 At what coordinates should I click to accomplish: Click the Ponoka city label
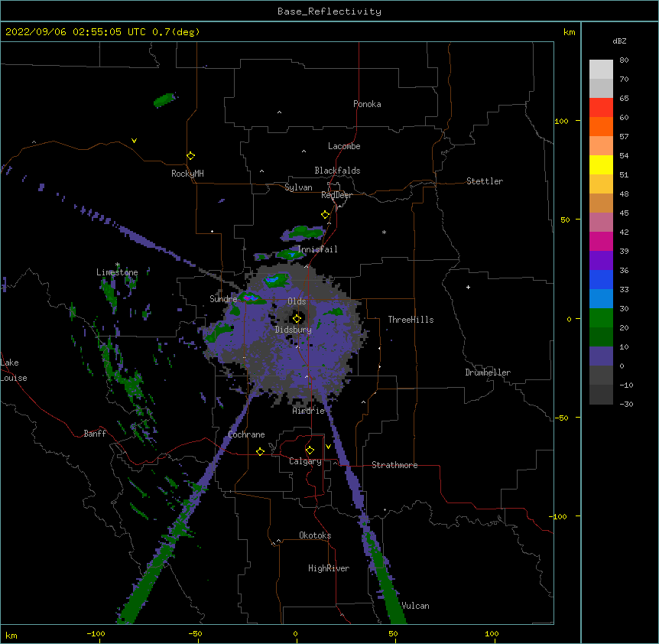pos(367,104)
